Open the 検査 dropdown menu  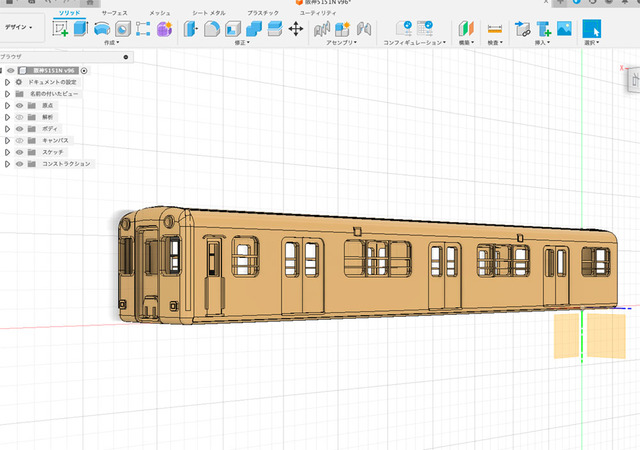pos(495,42)
